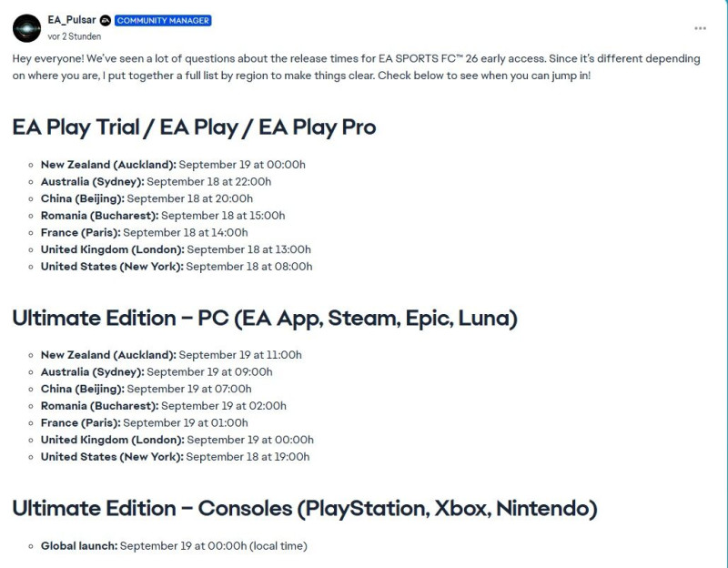Click 'China (Beijing)' in the PC edition list

[82, 390]
